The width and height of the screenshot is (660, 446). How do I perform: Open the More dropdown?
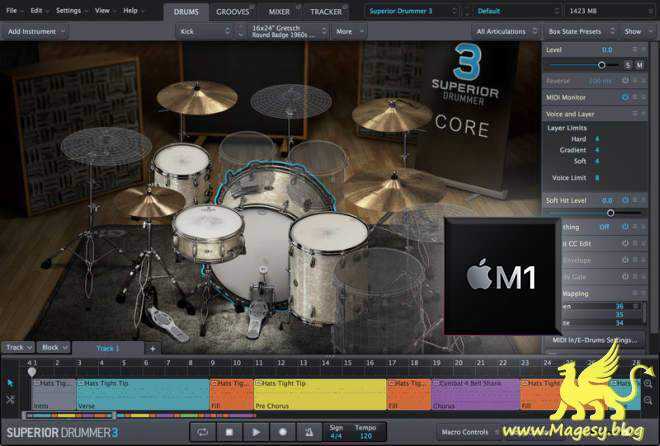[349, 32]
